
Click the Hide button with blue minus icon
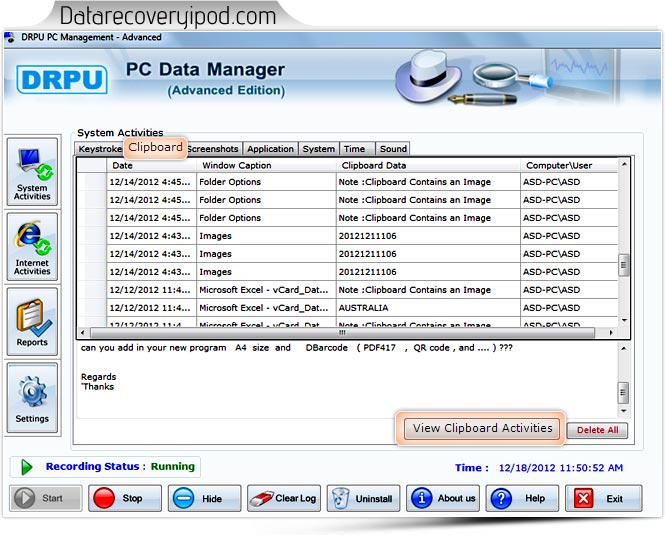point(204,498)
